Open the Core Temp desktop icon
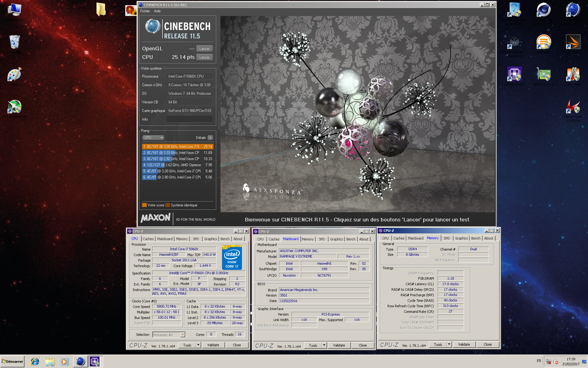 (x=573, y=77)
